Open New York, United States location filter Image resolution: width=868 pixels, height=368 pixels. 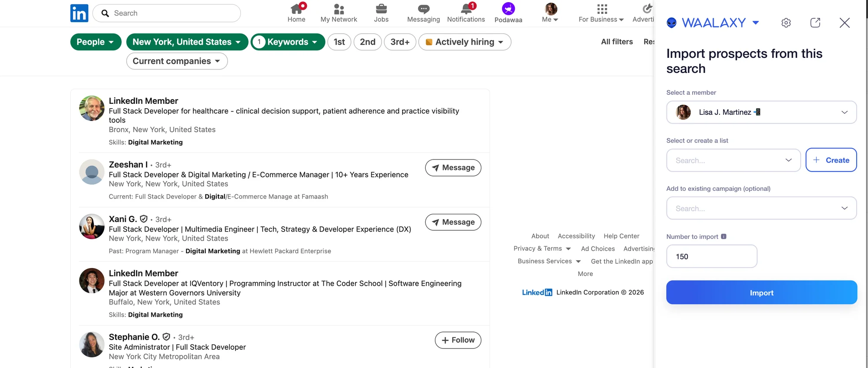187,42
